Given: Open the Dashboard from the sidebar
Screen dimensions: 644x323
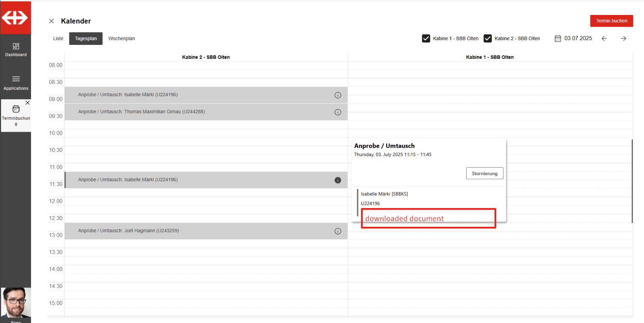Looking at the screenshot, I should (x=16, y=49).
